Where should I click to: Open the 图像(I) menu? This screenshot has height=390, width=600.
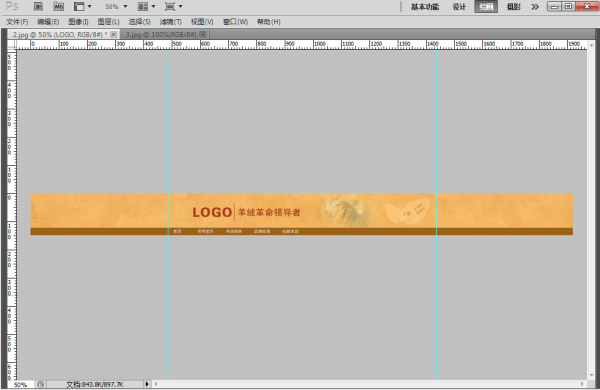(x=78, y=22)
